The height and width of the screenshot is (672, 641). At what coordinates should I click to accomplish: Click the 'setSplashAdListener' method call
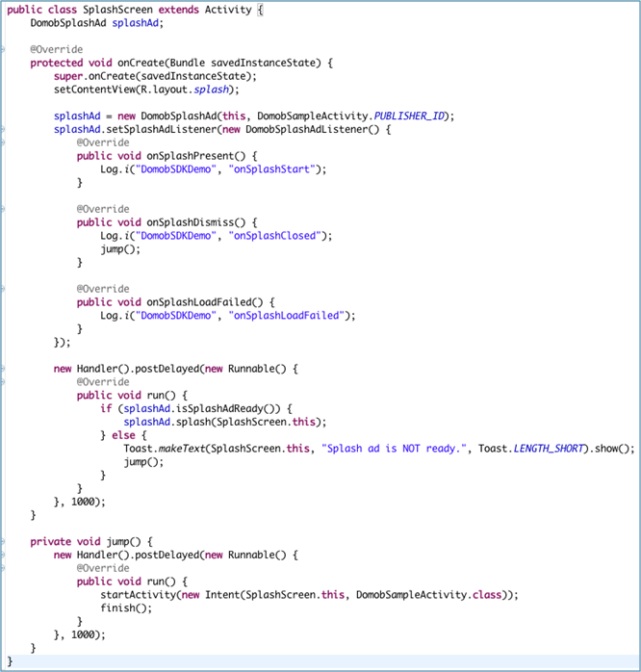[x=161, y=129]
